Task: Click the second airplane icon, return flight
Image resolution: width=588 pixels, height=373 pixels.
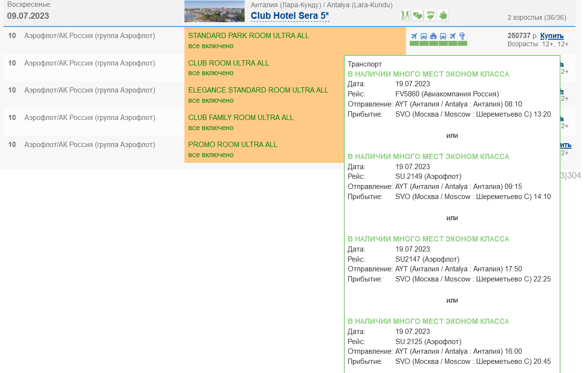Action: point(453,36)
